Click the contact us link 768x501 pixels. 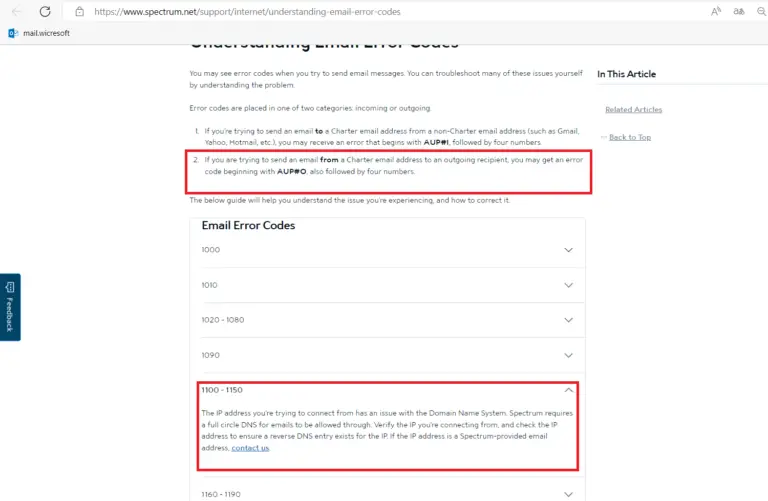(x=250, y=448)
